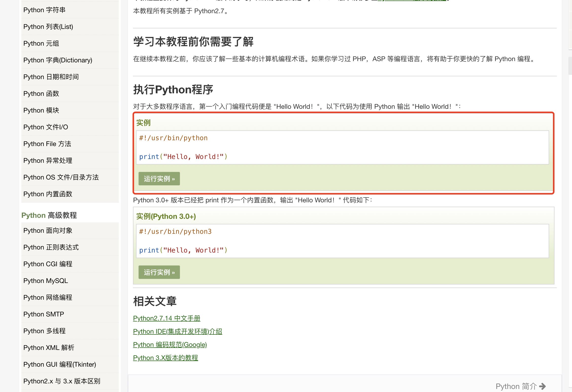Go to Python 字典(Dictionary) chapter

click(x=58, y=60)
